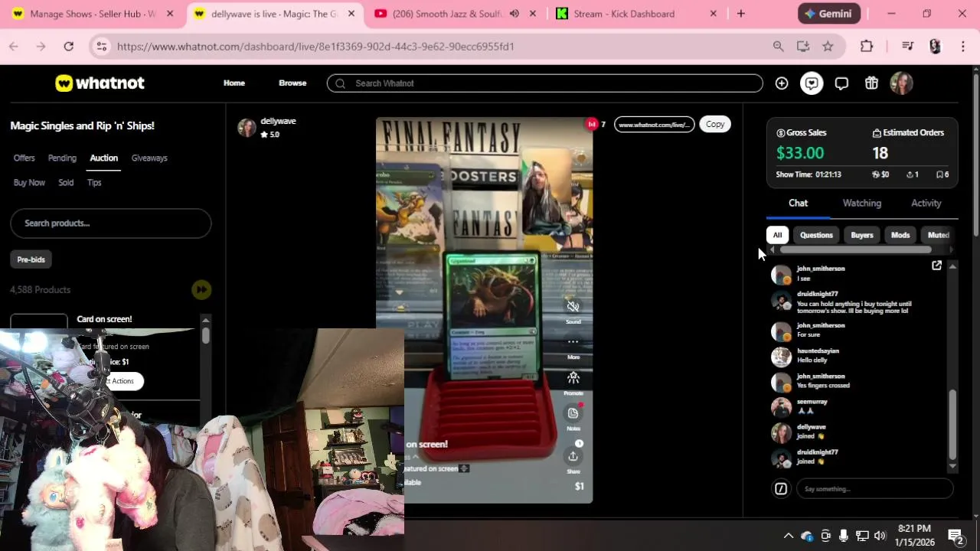Select the All chat filter
This screenshot has width=980, height=551.
coord(777,235)
